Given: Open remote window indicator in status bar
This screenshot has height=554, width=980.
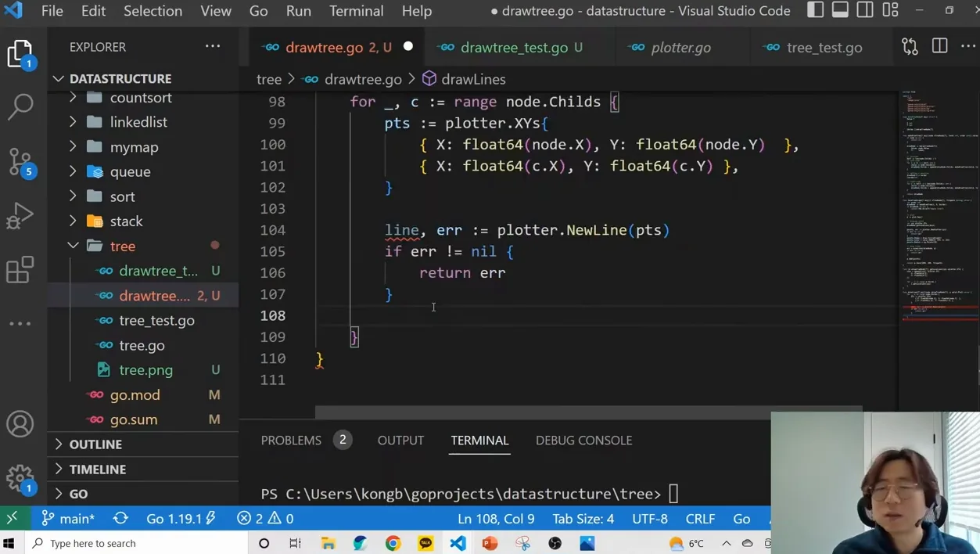Looking at the screenshot, I should click(13, 518).
